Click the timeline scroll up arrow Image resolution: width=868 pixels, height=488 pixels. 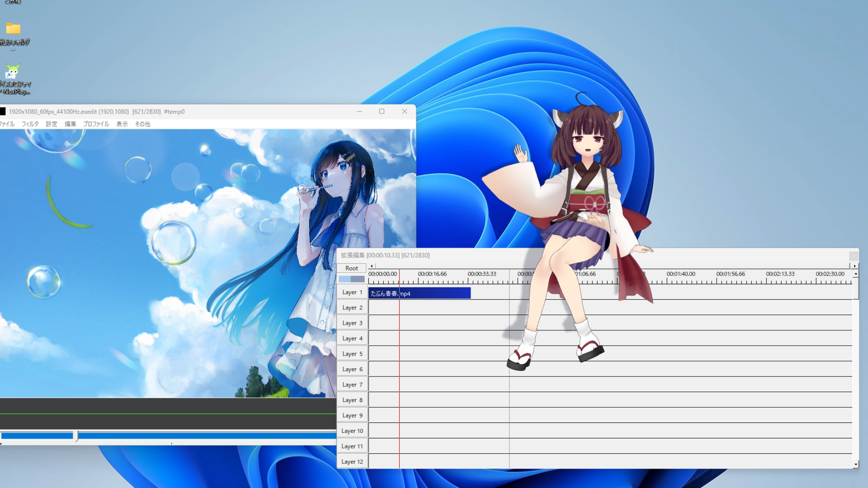tap(855, 274)
